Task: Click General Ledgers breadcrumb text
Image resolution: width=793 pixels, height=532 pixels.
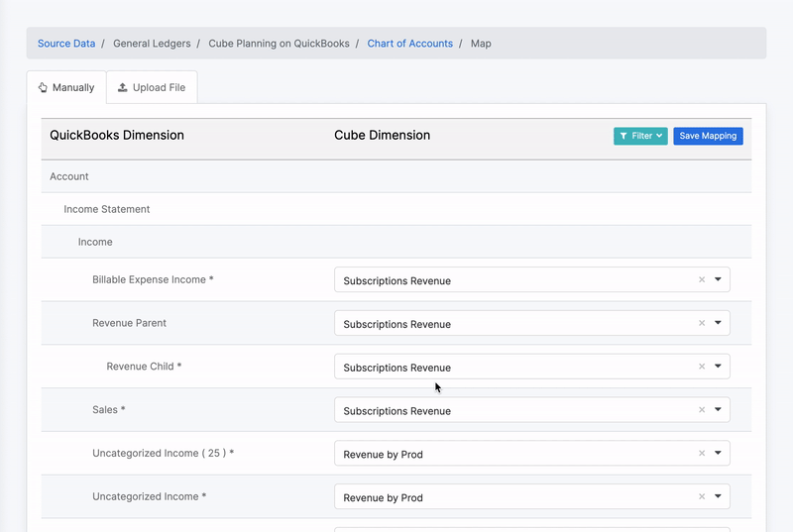Action: [x=152, y=44]
